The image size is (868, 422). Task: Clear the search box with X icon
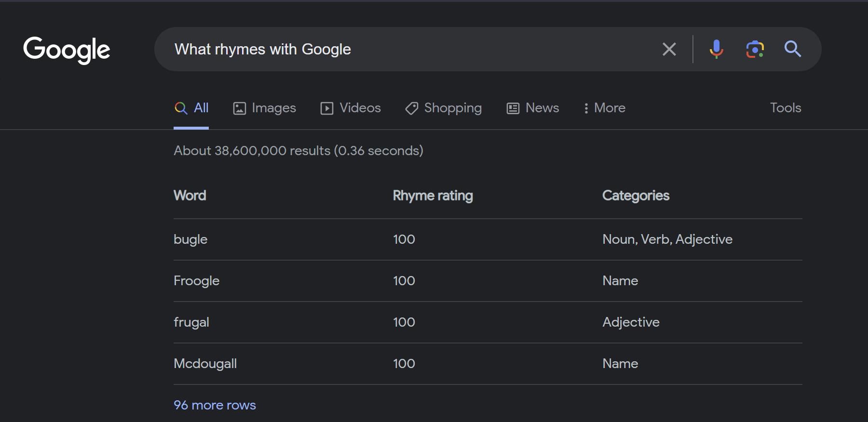click(x=669, y=49)
